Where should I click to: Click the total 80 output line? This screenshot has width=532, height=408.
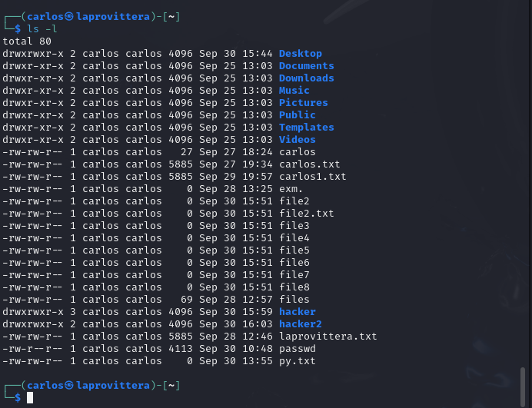[x=27, y=41]
